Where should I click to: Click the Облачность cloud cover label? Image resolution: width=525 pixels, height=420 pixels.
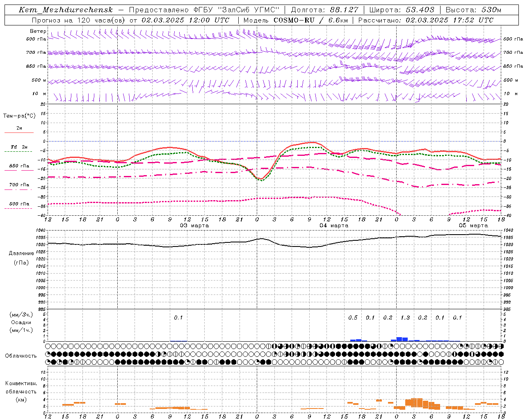click(x=21, y=356)
